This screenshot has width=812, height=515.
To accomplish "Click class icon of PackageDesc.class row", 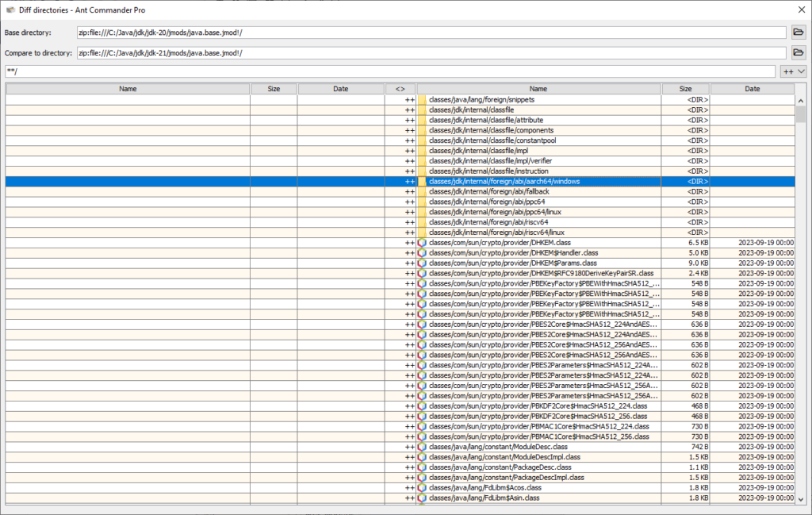I will (422, 467).
